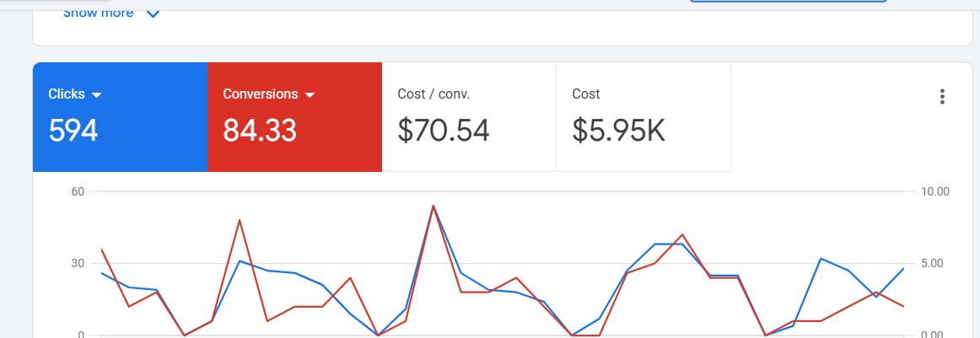This screenshot has height=338, width=980.
Task: Expand the Clicks metric dropdown arrow
Action: pyautogui.click(x=97, y=95)
